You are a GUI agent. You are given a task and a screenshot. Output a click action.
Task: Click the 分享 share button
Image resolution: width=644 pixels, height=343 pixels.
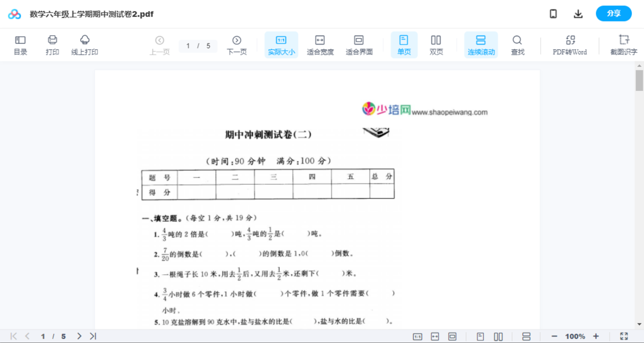(613, 13)
